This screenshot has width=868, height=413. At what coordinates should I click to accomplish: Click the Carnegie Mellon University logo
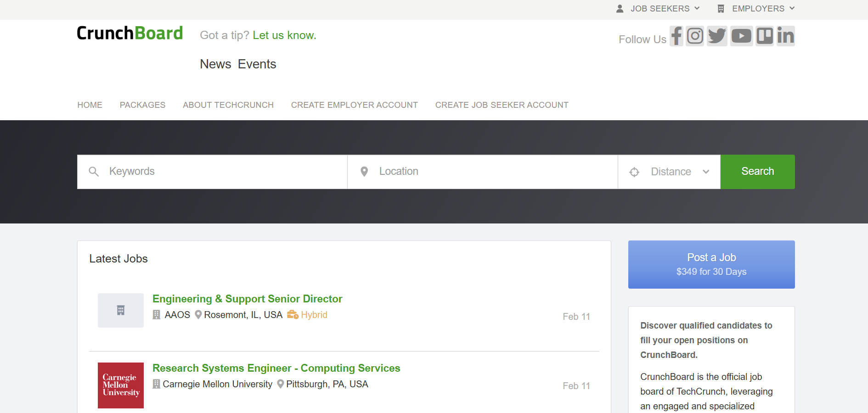(121, 385)
